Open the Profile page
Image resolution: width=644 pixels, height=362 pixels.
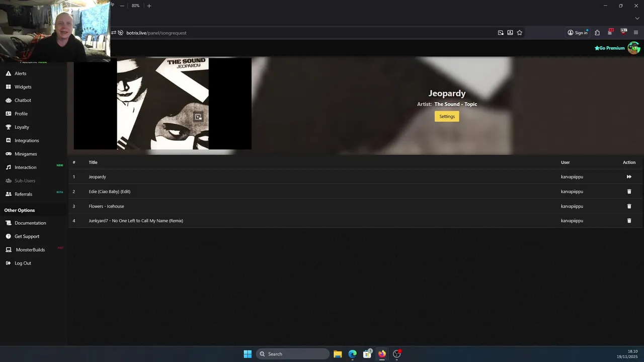click(21, 114)
